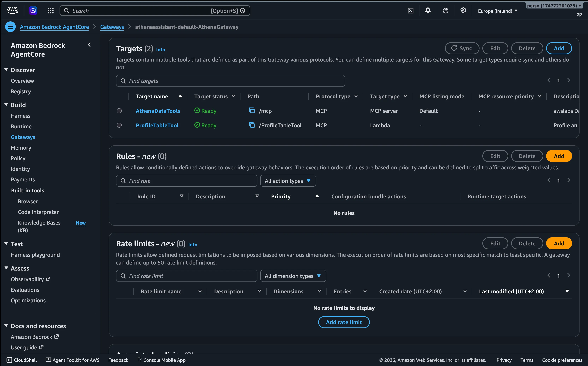Go to next page of Rate limits table
588x366 pixels.
569,275
